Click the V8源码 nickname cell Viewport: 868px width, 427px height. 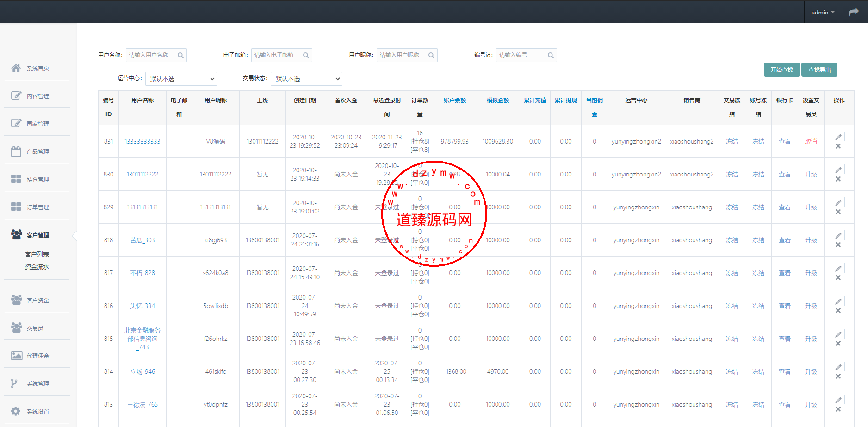coord(216,141)
